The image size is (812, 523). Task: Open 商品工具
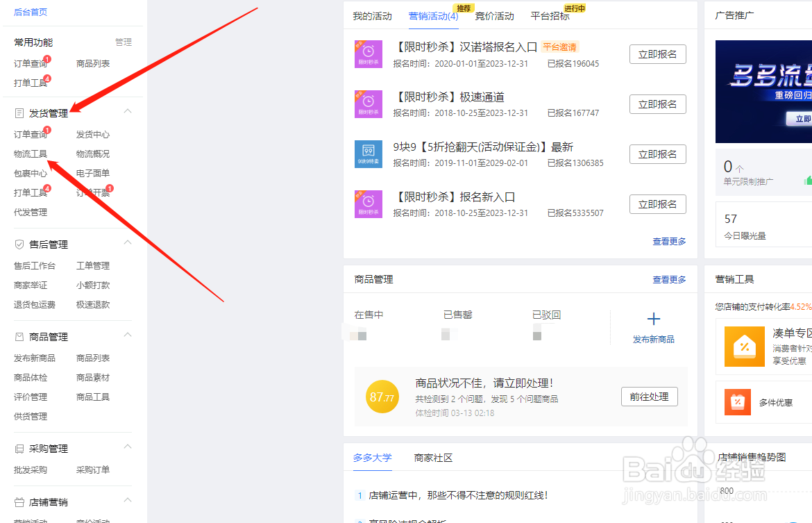(x=93, y=397)
